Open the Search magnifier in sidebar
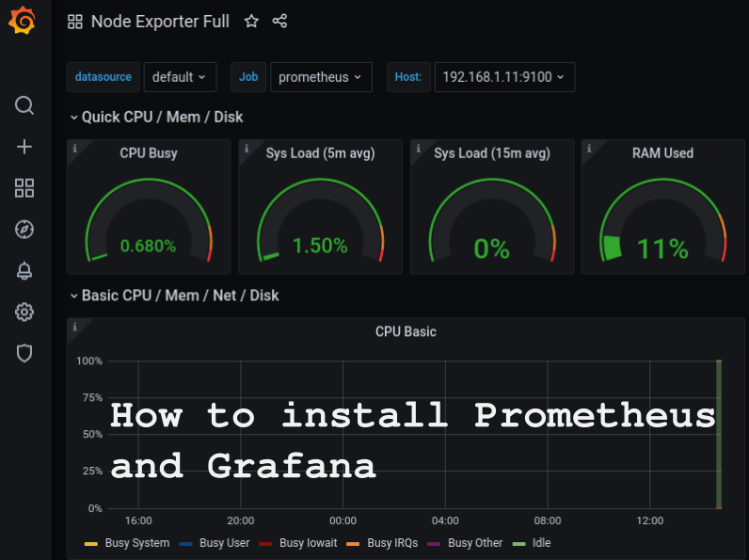Viewport: 749px width, 560px height. (x=24, y=105)
